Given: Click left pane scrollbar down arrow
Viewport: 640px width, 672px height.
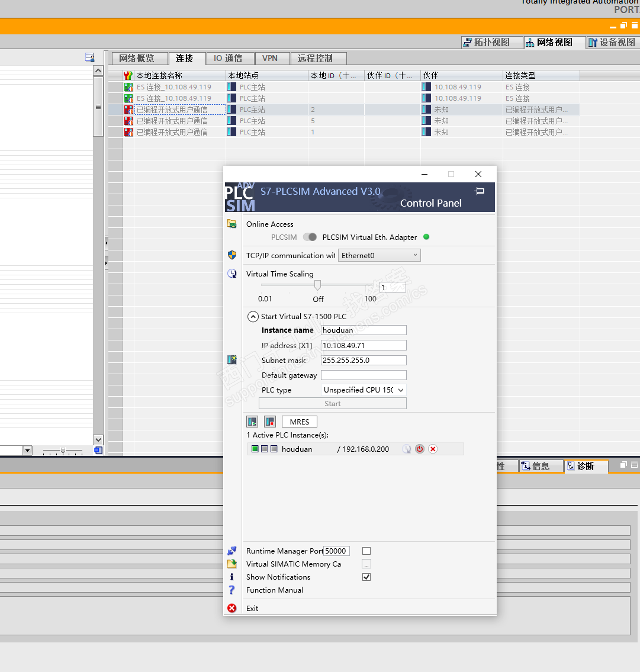Looking at the screenshot, I should 98,440.
